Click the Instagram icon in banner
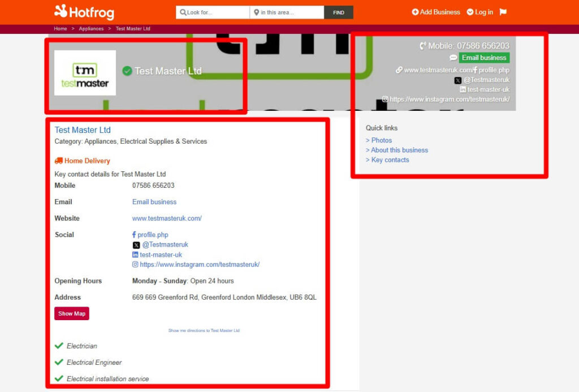 tap(384, 99)
